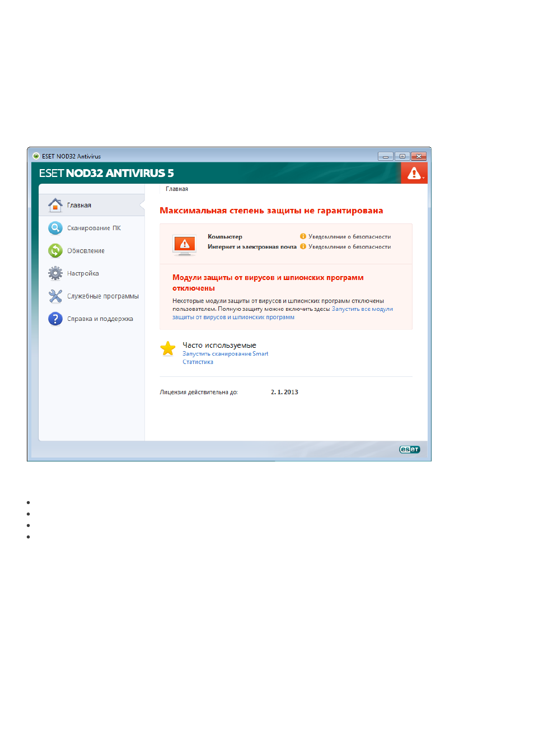Click Интернет и электронная почта label

tap(252, 247)
